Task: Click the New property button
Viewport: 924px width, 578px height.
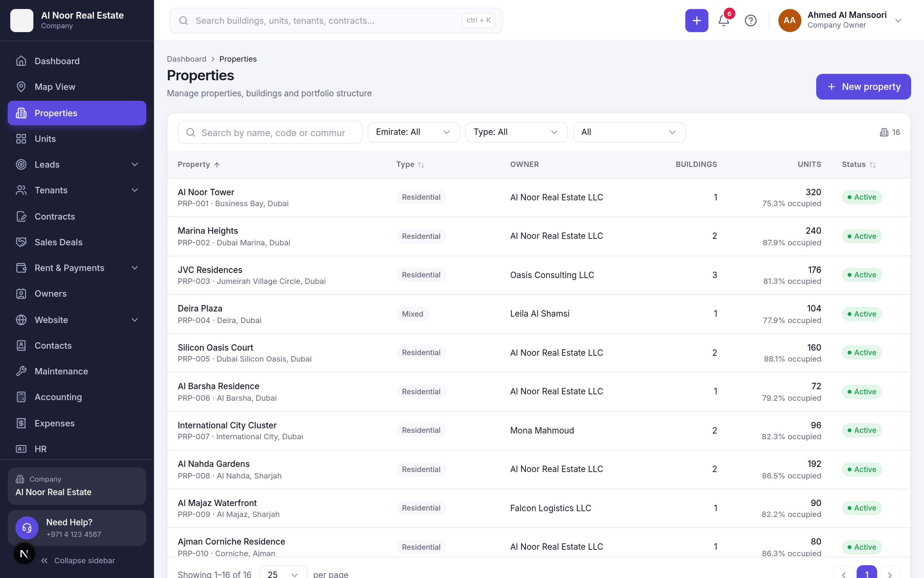Action: (863, 87)
